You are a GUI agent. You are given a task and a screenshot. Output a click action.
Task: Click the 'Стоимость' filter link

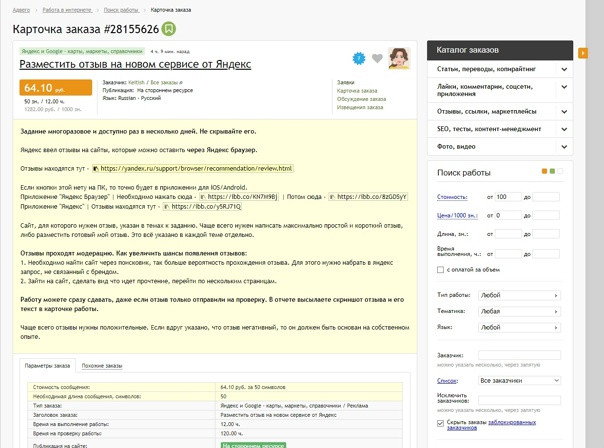(x=452, y=197)
